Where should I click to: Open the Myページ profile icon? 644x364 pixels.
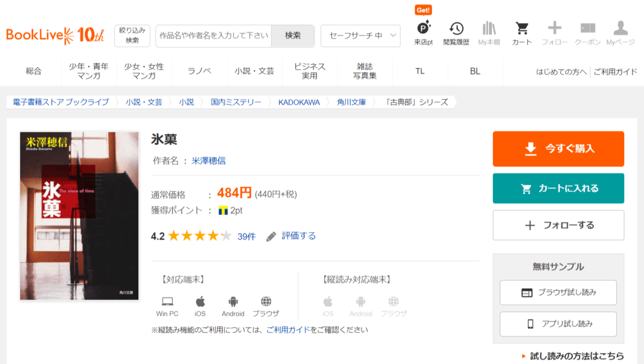(620, 29)
